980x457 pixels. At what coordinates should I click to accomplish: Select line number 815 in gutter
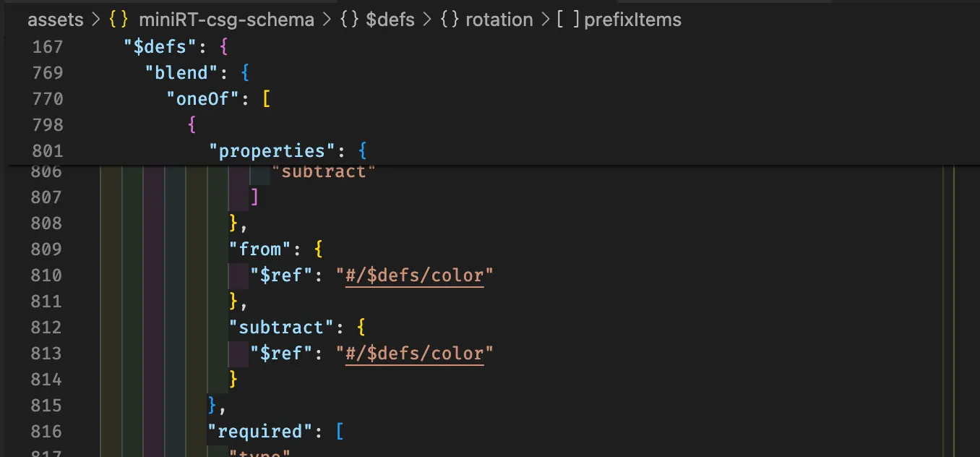coord(47,406)
